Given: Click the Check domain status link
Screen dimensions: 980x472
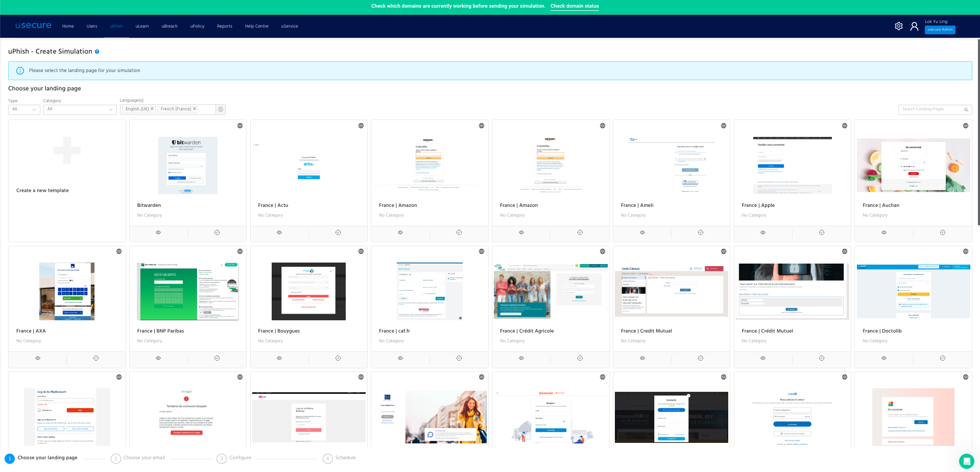Looking at the screenshot, I should click(575, 6).
